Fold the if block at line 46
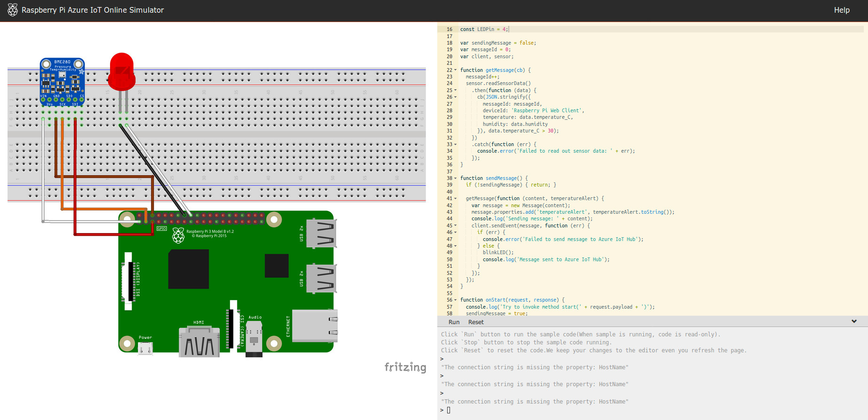Screen dimensions: 868x420 click(455, 232)
